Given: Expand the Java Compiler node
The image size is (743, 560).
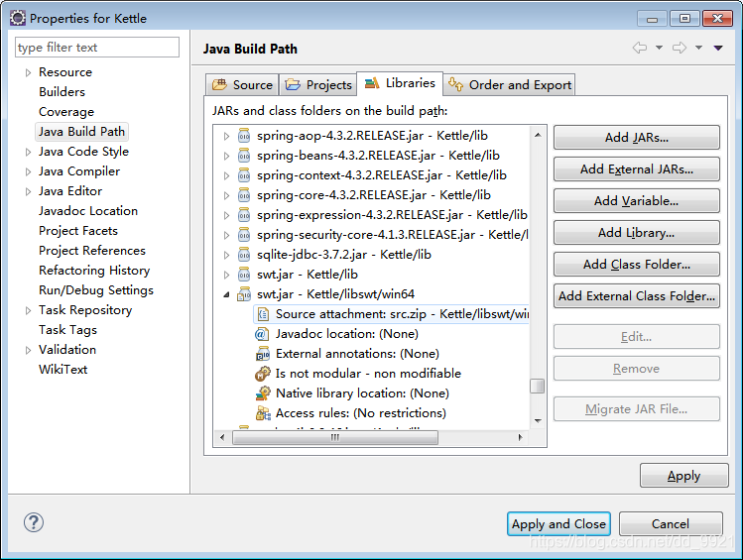Looking at the screenshot, I should pyautogui.click(x=28, y=171).
